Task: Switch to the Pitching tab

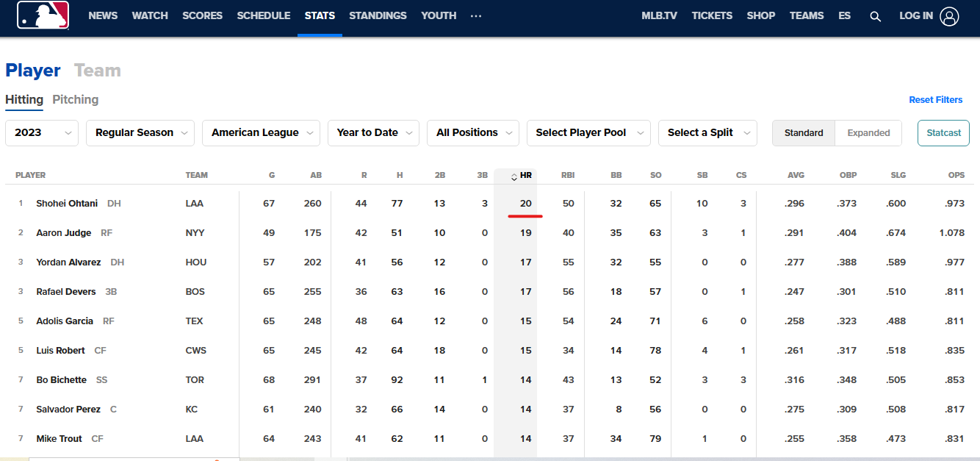Action: point(76,99)
